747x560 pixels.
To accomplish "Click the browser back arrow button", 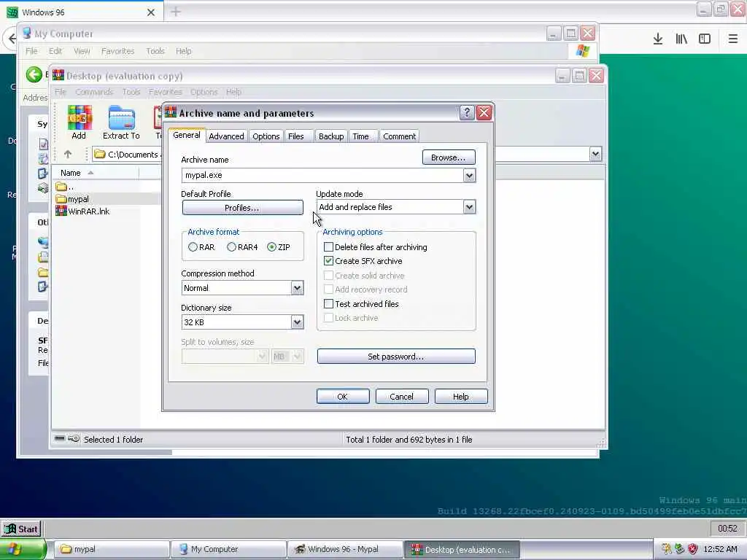I will 12,38.
